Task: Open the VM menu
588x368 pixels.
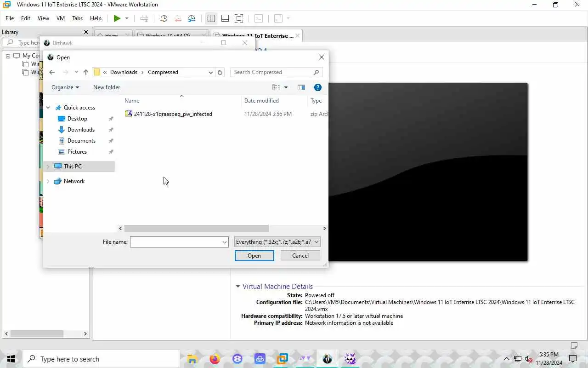Action: 61,18
